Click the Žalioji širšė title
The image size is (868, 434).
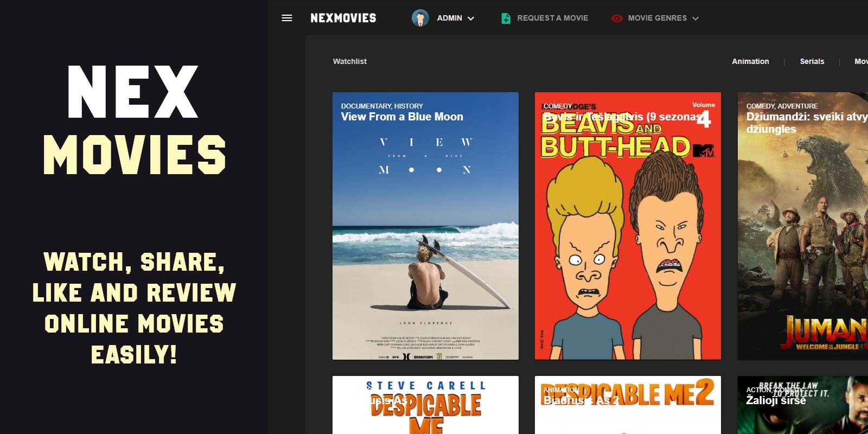pyautogui.click(x=776, y=400)
